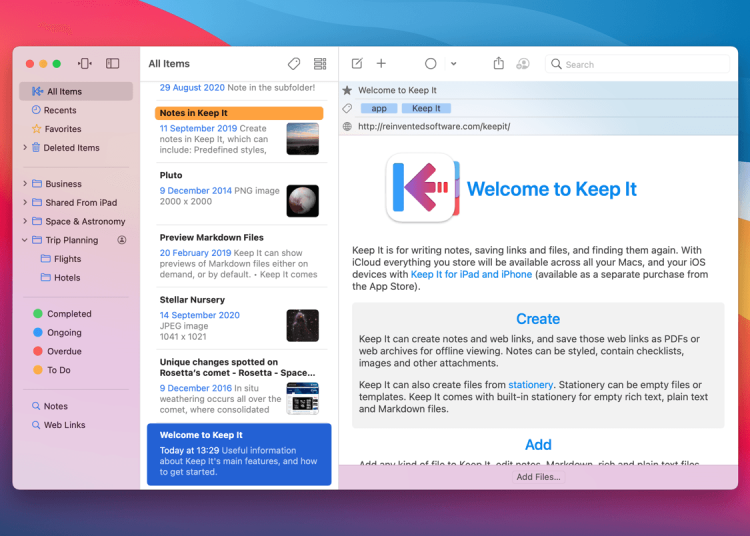
Task: Click the circle label button in toolbar
Action: pyautogui.click(x=431, y=64)
